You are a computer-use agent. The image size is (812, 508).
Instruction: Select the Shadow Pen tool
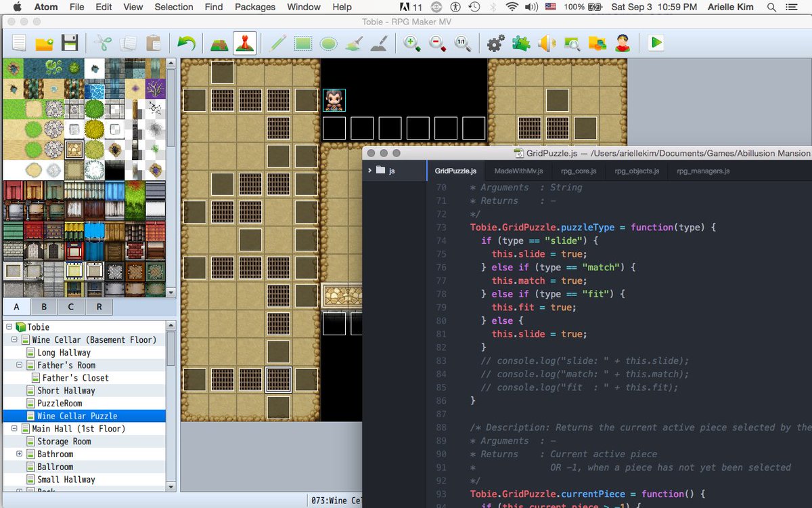pyautogui.click(x=379, y=43)
